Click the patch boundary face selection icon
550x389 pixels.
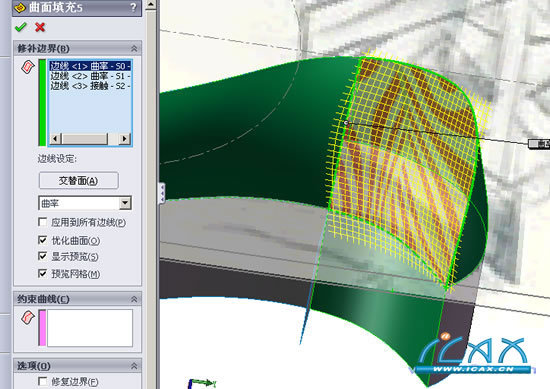click(x=28, y=67)
